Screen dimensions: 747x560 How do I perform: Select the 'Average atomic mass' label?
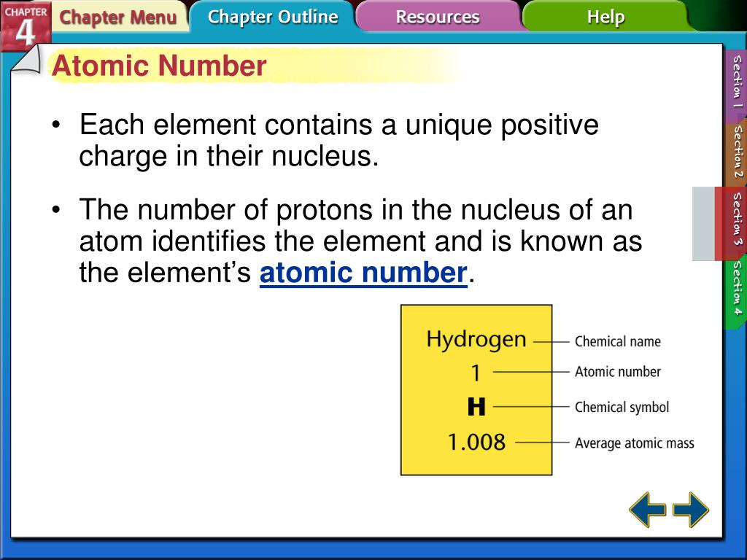pos(634,443)
